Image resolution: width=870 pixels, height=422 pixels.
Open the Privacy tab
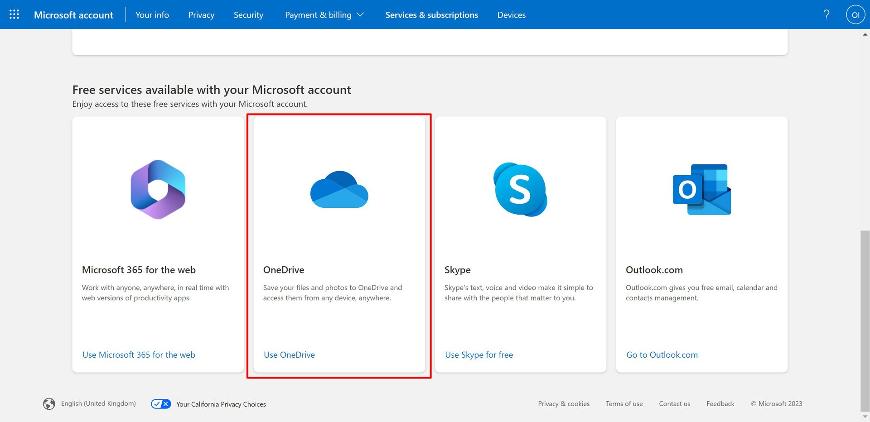click(201, 15)
